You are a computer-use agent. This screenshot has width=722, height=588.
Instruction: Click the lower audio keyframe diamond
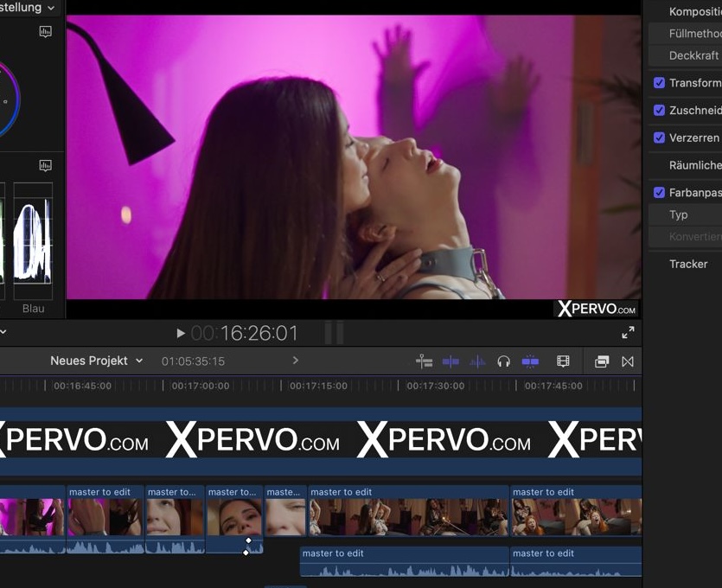coord(246,552)
